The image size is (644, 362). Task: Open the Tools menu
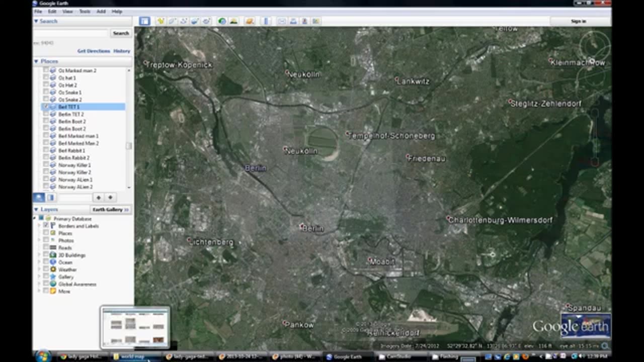[85, 11]
